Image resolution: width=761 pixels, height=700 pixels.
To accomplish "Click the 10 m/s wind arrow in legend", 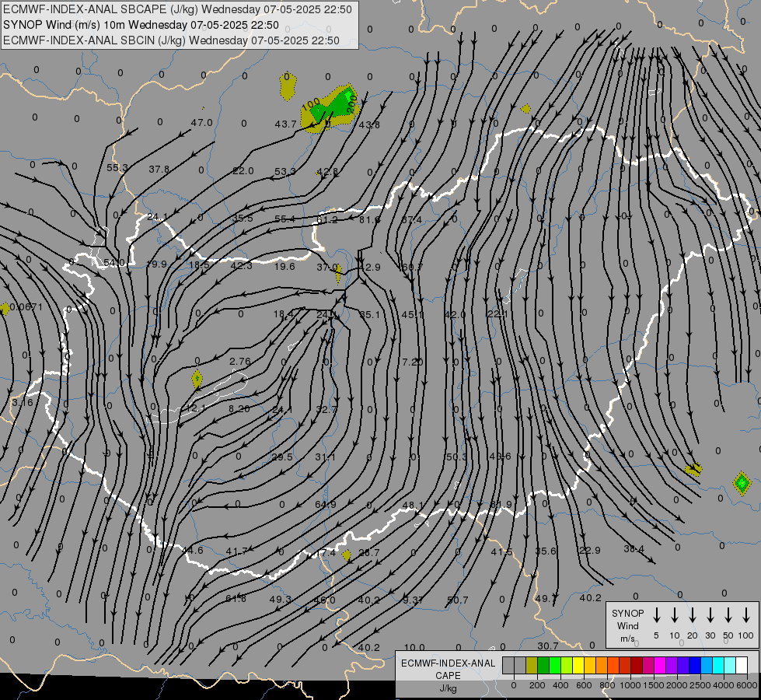I will coord(674,615).
